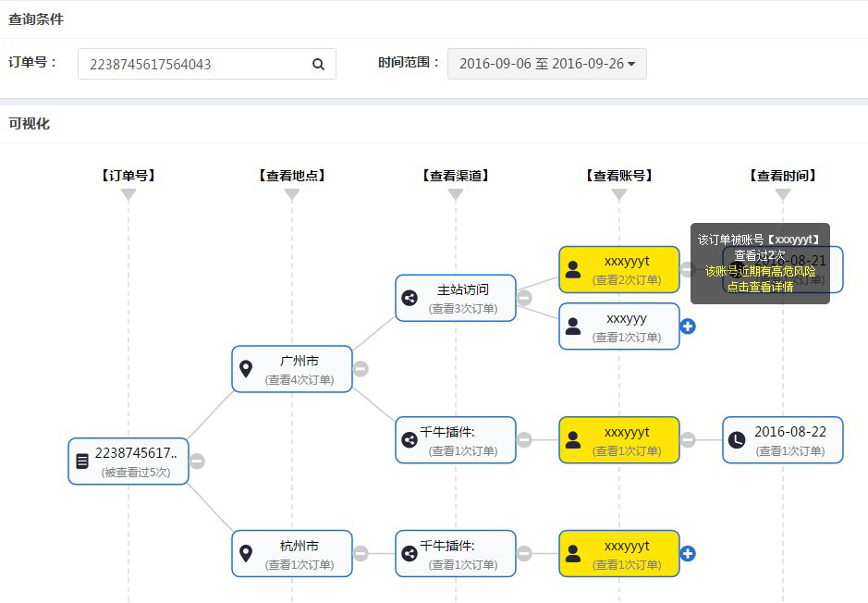Collapse the order node 2238745617.. minus button
This screenshot has width=868, height=603.
[197, 461]
